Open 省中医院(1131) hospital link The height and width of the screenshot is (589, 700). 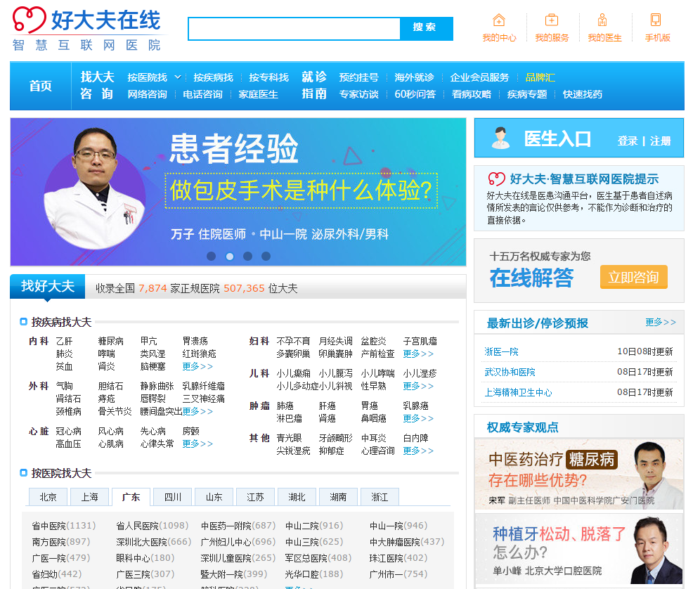(x=64, y=526)
